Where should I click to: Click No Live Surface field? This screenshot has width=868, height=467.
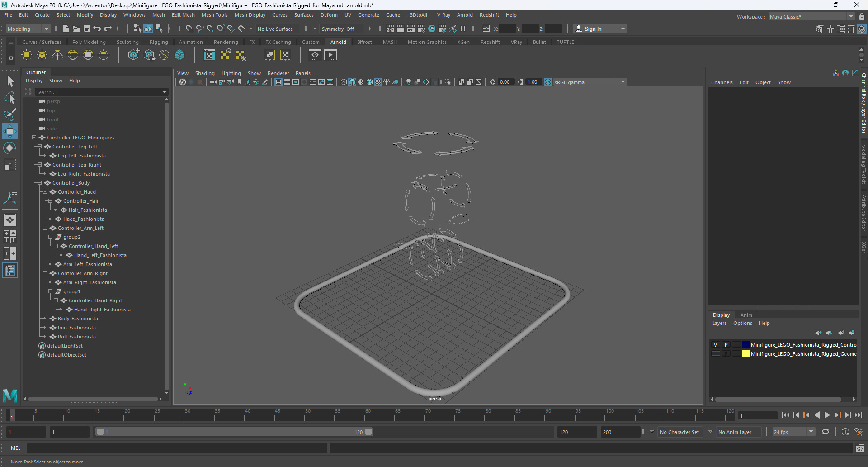[x=278, y=29]
